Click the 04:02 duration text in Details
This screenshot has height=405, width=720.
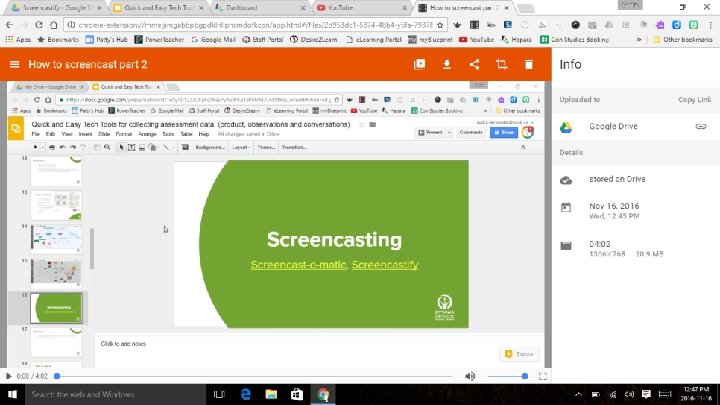600,244
